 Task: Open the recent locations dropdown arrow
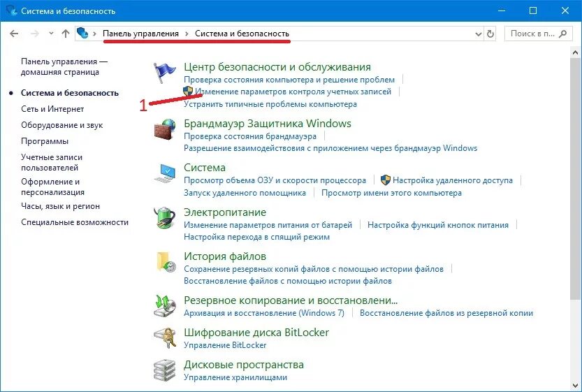[x=51, y=34]
